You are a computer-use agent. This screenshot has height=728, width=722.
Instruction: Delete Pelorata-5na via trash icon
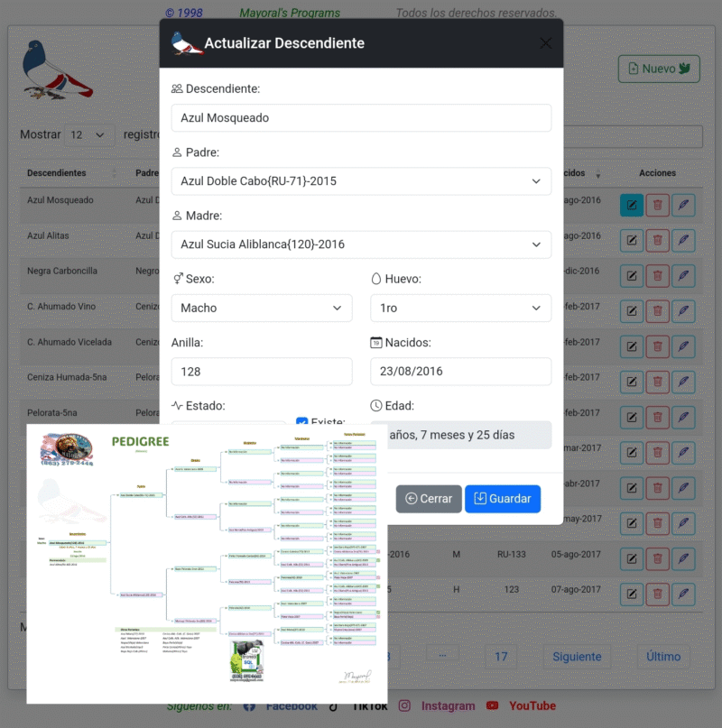657,418
